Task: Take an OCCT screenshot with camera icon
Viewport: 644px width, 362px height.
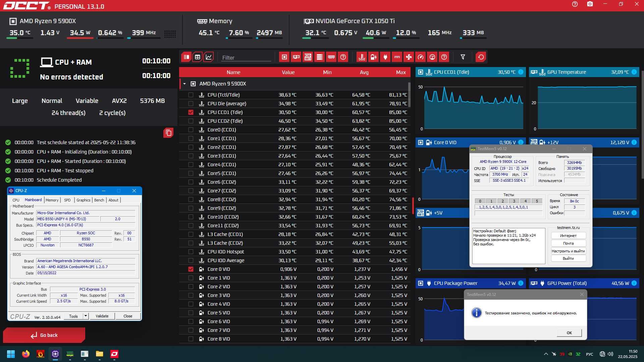Action: tap(590, 4)
